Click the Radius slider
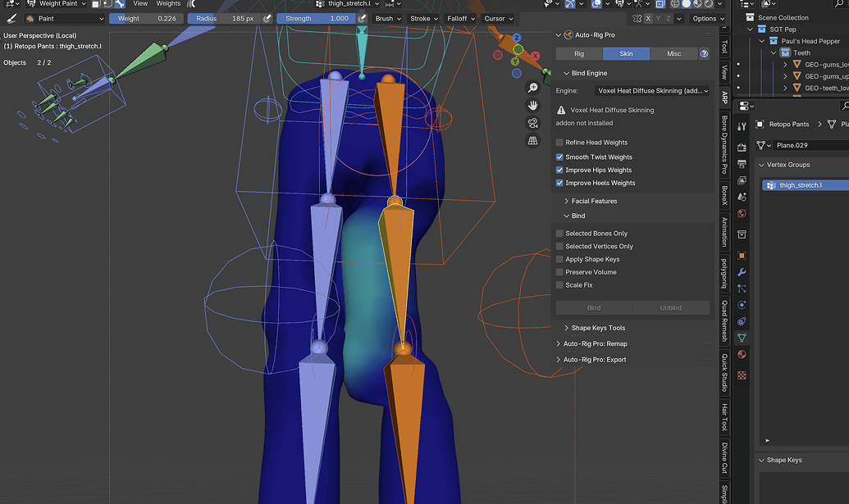This screenshot has height=504, width=849. 225,18
